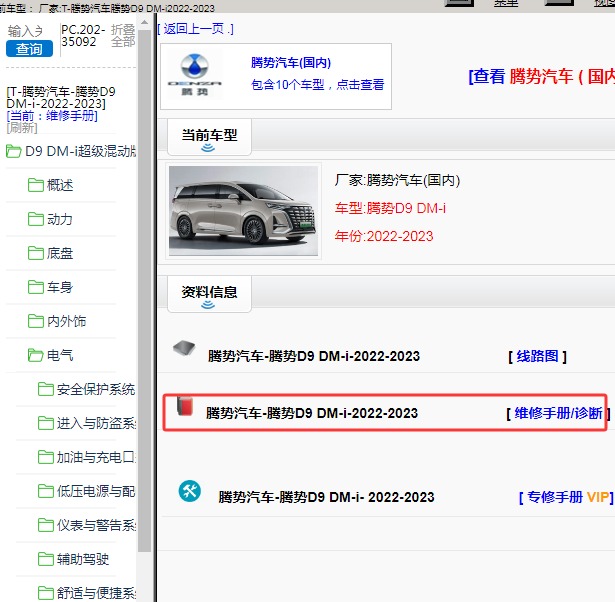
Task: Click the 查看 腾势汽车 heading link
Action: (541, 76)
